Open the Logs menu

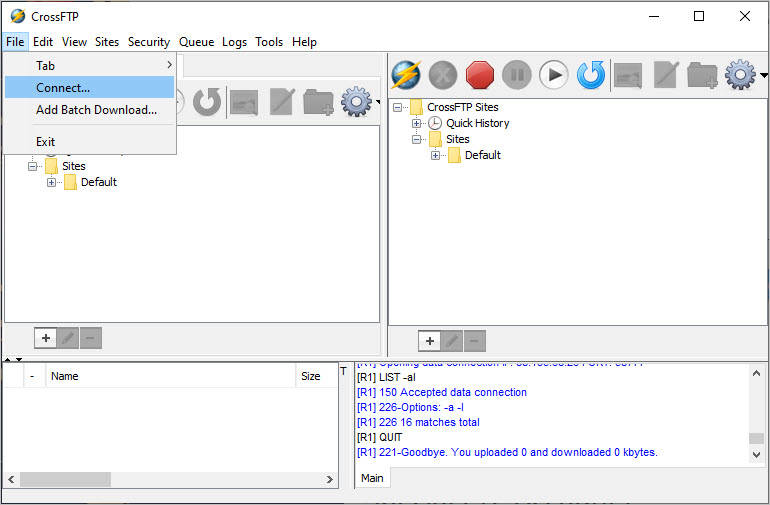tap(234, 42)
